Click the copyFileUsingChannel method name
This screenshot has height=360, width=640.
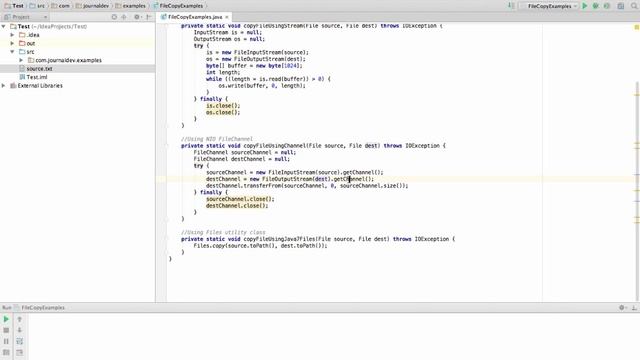pyautogui.click(x=274, y=146)
